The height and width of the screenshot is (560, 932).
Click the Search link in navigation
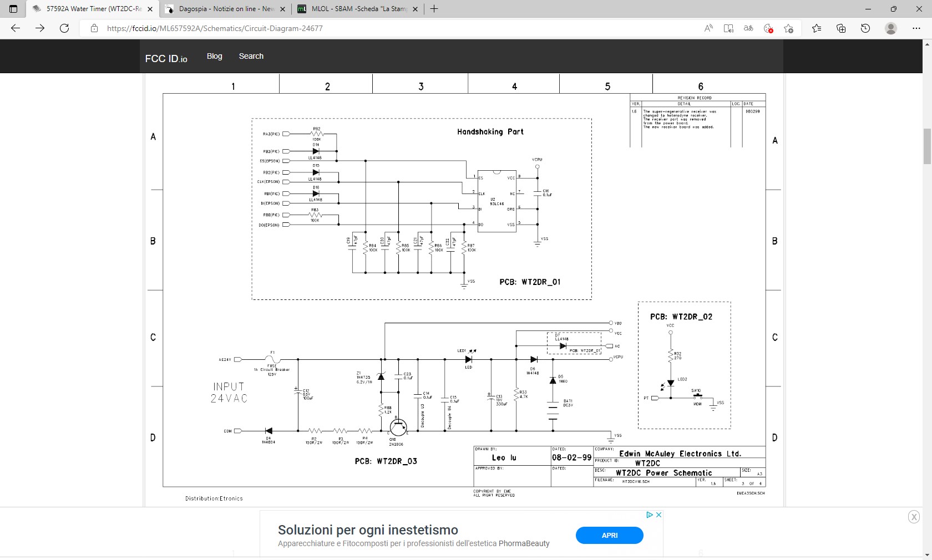[251, 56]
